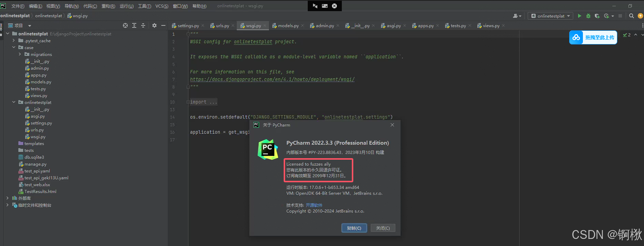Open dropdown arrow next to profiler icon

(613, 16)
